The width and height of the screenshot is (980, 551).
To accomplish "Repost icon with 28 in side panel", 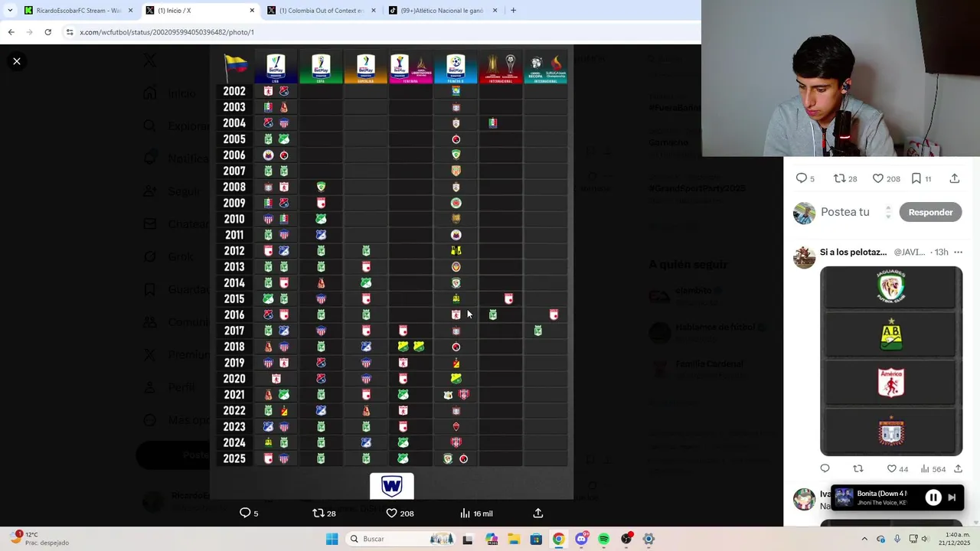I will (845, 178).
